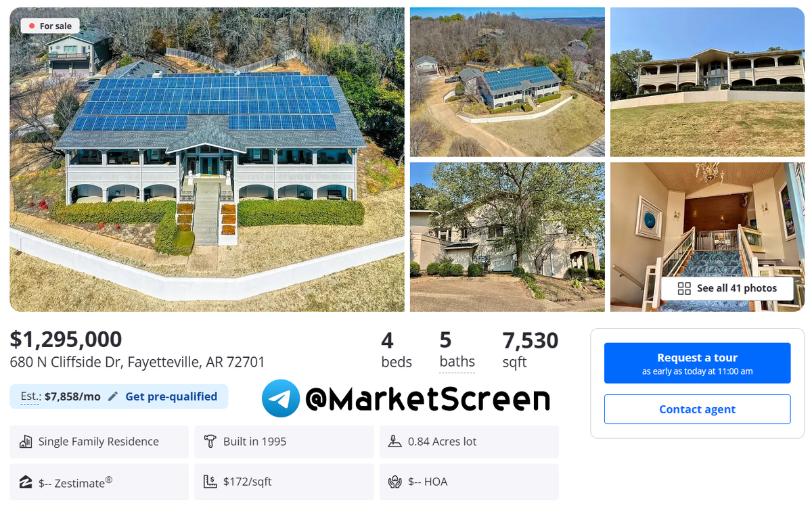This screenshot has height=508, width=812.
Task: Click the lot size icon beside 0.84 Acres
Action: point(395,441)
